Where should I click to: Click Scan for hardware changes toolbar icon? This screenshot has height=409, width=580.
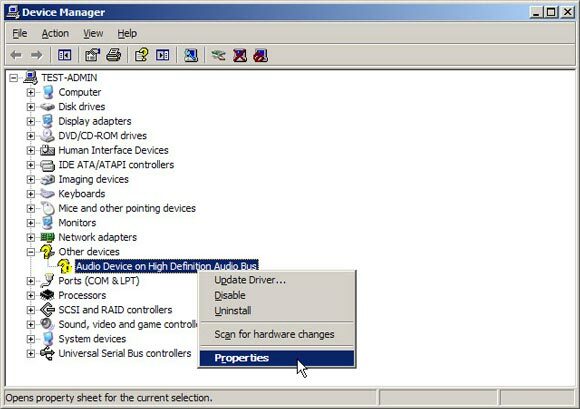point(191,55)
